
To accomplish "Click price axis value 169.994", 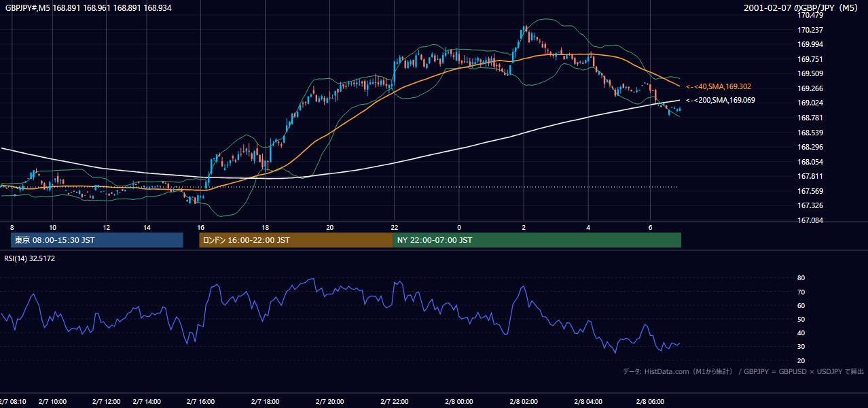I will pyautogui.click(x=810, y=44).
